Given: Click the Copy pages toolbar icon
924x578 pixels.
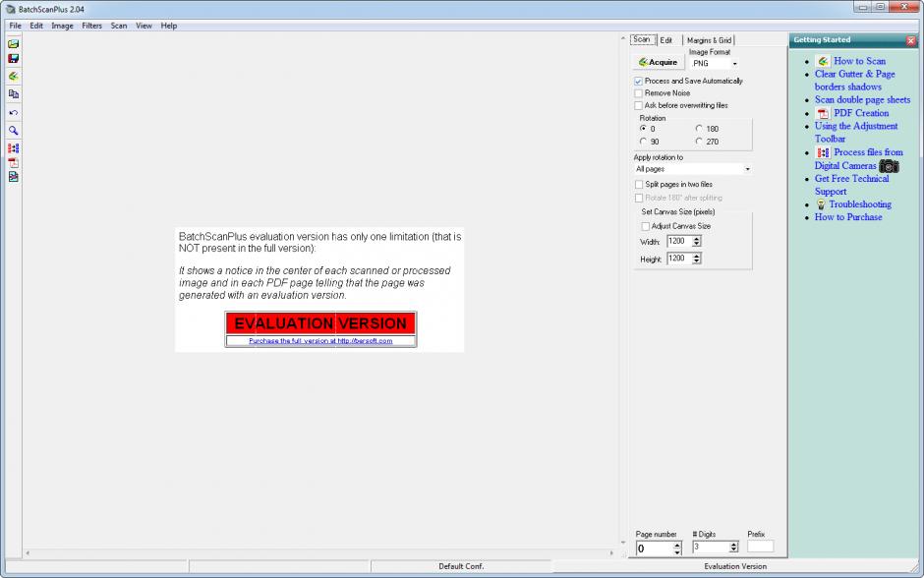Looking at the screenshot, I should tap(13, 93).
